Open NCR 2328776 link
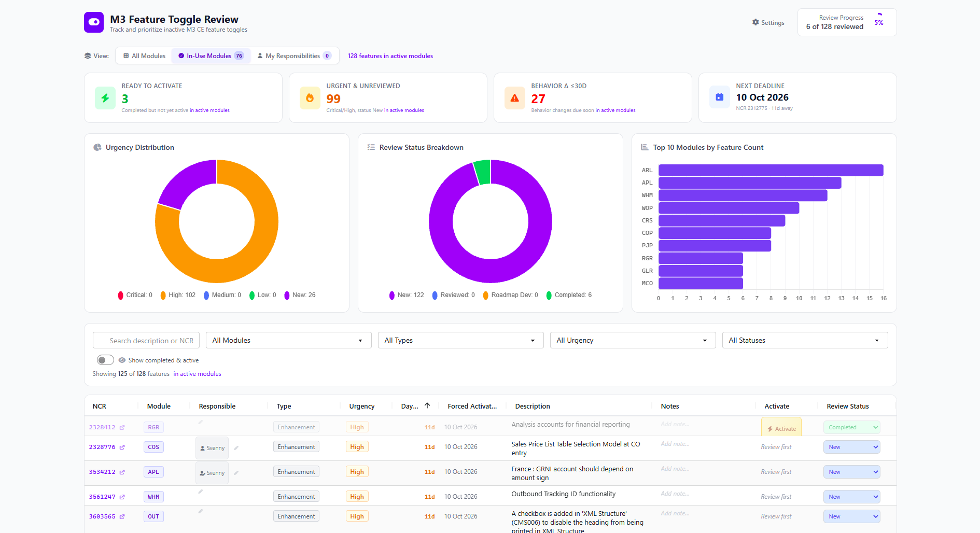Image resolution: width=980 pixels, height=533 pixels. [102, 447]
